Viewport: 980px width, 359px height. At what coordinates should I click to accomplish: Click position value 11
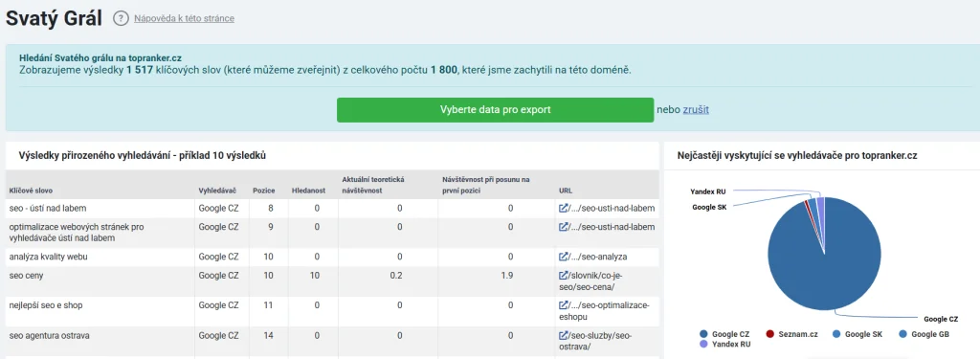click(x=269, y=305)
